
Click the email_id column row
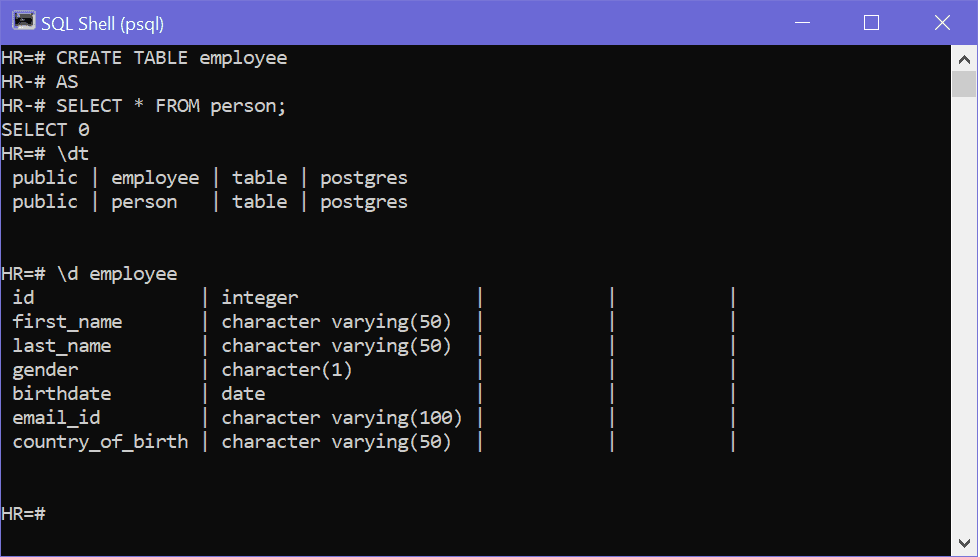pos(57,418)
